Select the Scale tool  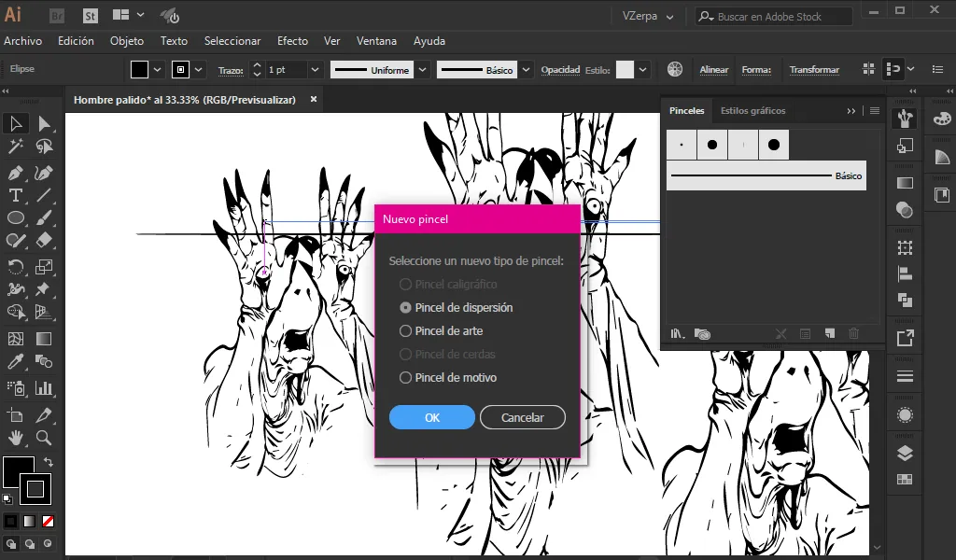(44, 267)
